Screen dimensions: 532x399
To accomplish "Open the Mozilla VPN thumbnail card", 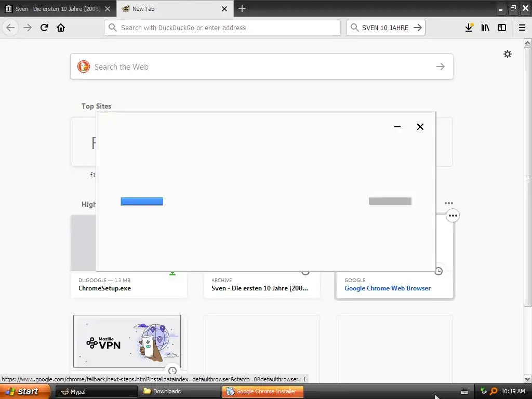I will click(127, 341).
